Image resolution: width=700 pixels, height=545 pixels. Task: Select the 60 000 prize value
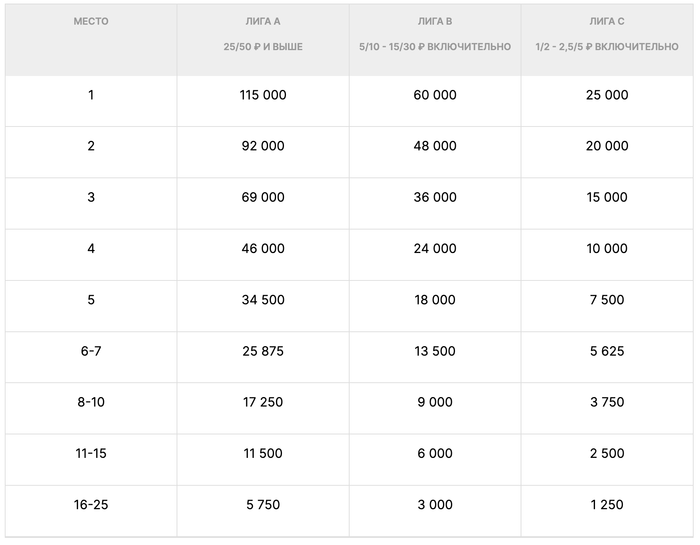click(x=435, y=95)
